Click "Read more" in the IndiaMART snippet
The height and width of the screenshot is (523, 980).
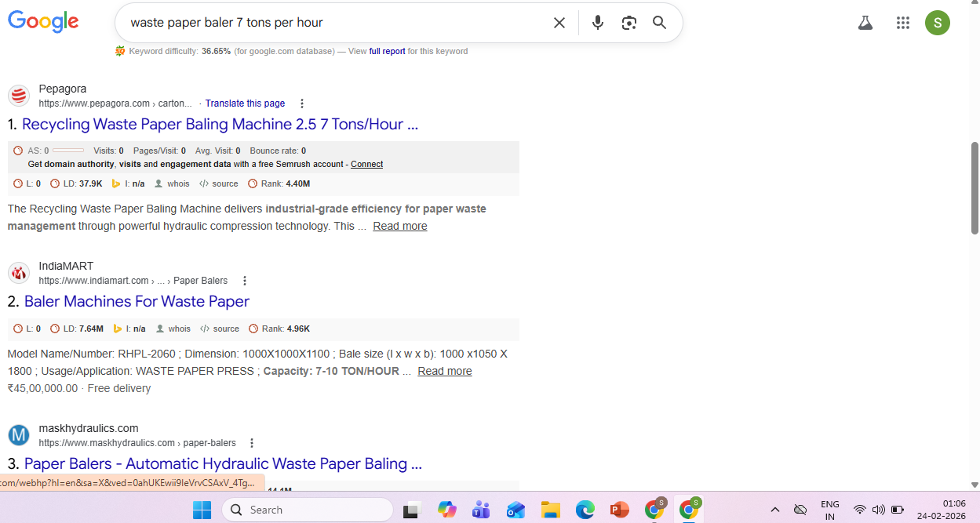click(x=445, y=371)
